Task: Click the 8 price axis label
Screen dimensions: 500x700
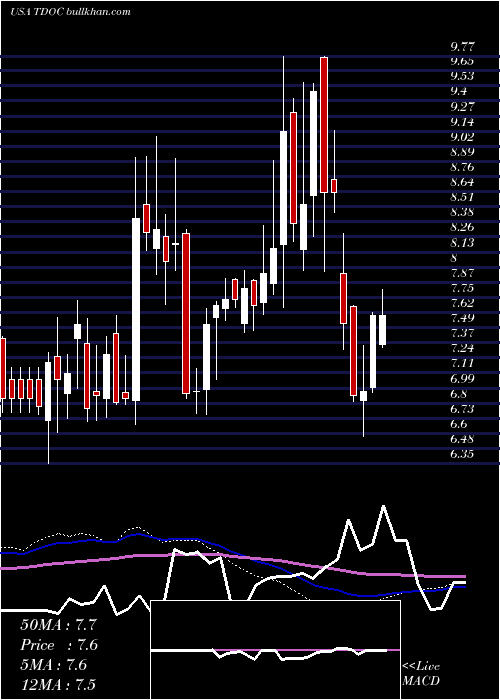Action: pos(454,258)
